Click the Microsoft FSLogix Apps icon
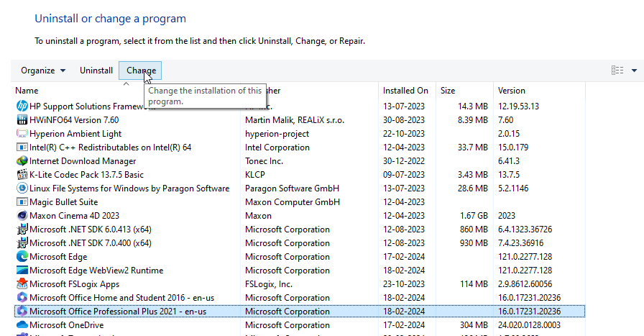This screenshot has height=336, width=644. (x=22, y=283)
